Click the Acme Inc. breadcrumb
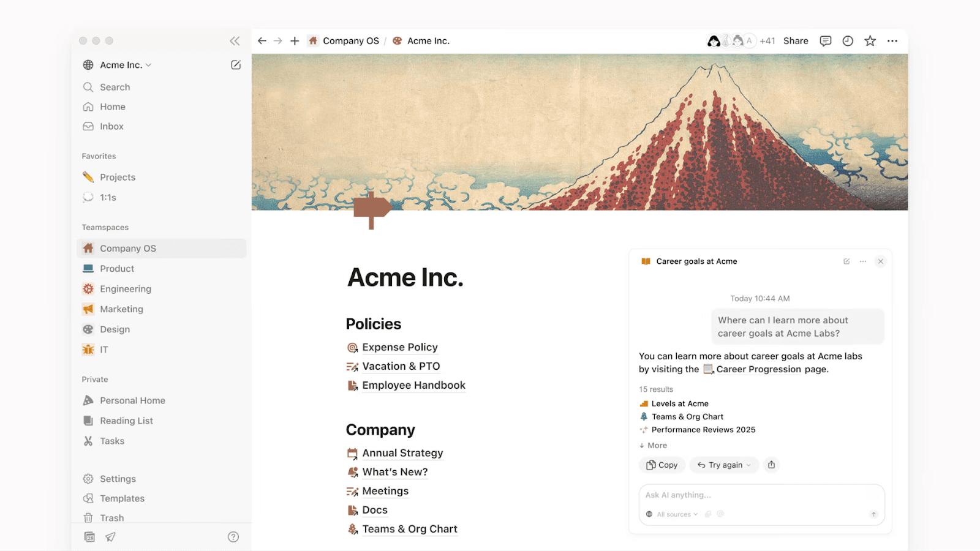Viewport: 980px width, 551px height. [x=421, y=41]
